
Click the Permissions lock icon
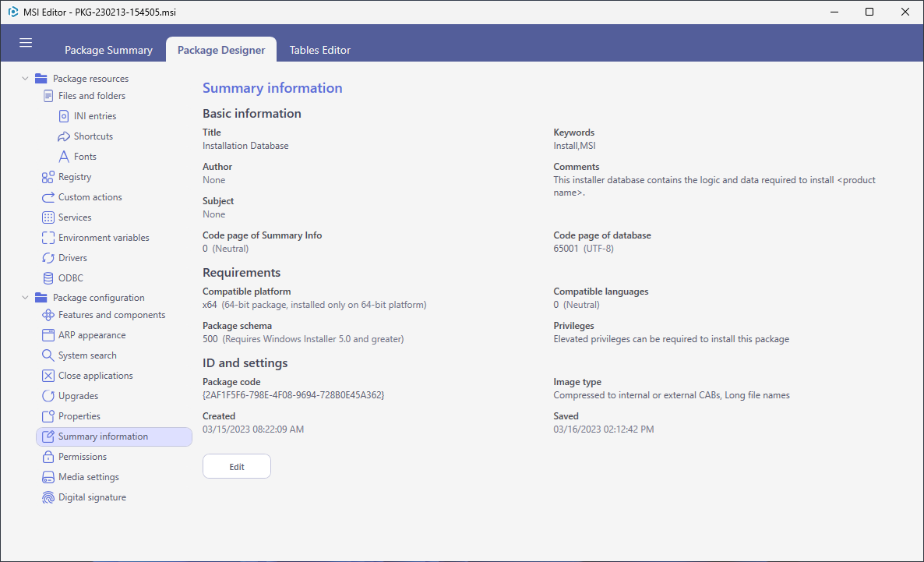point(48,457)
